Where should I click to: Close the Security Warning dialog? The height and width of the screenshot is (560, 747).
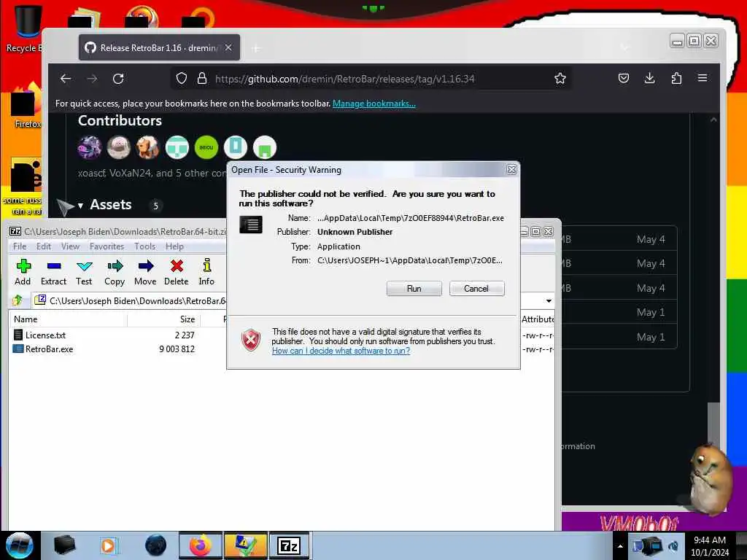[x=511, y=169]
